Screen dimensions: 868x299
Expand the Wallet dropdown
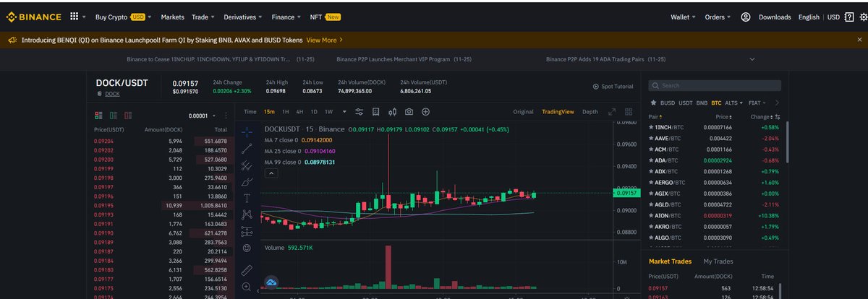click(x=683, y=17)
